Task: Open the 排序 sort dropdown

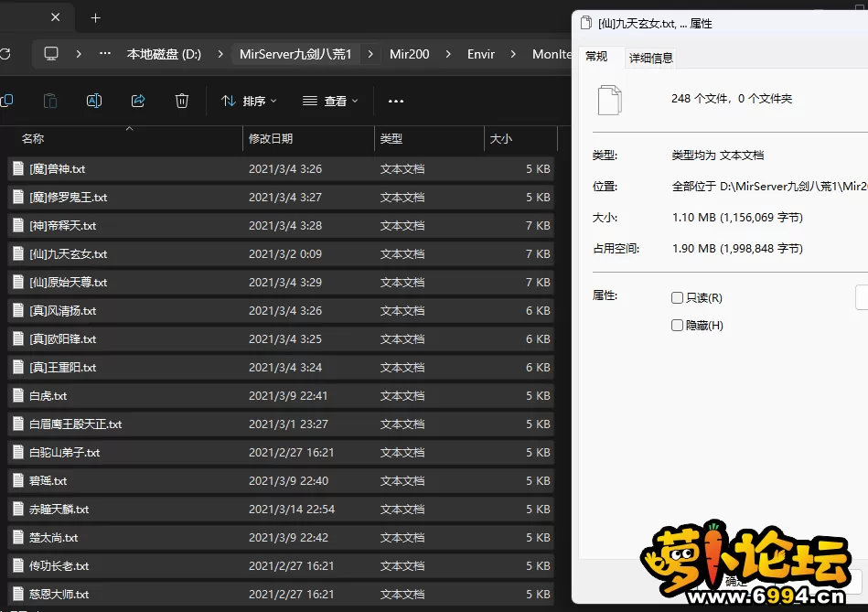Action: [x=249, y=102]
